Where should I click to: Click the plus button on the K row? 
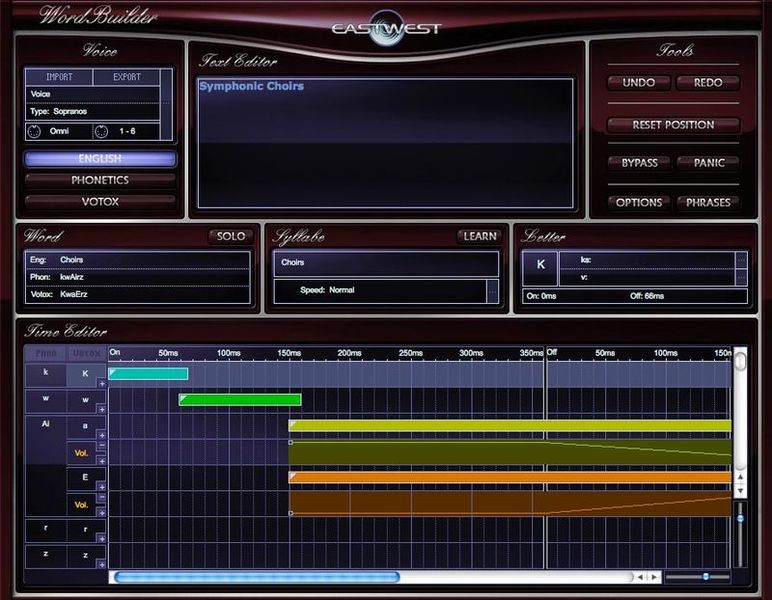pyautogui.click(x=101, y=383)
